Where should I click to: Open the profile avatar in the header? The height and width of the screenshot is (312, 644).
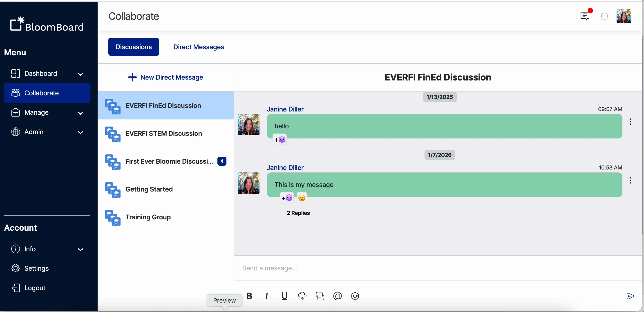point(624,16)
